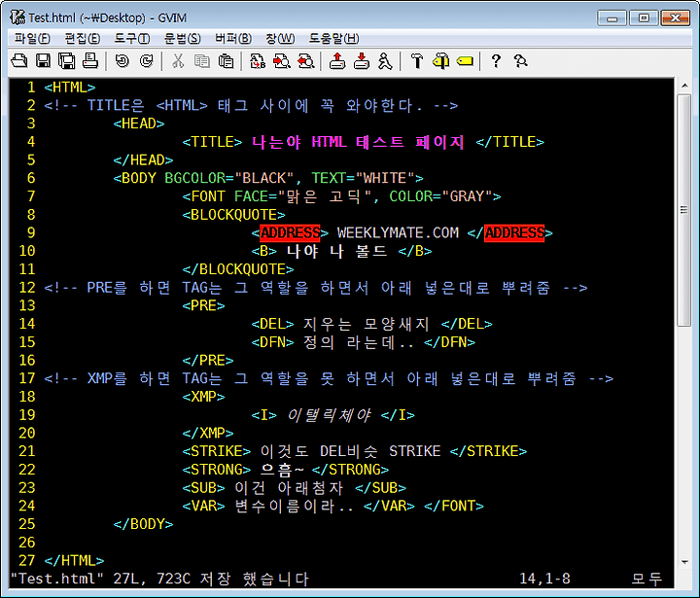700x598 pixels.
Task: Click closing </BODY> tag on line 25
Action: pyautogui.click(x=143, y=524)
